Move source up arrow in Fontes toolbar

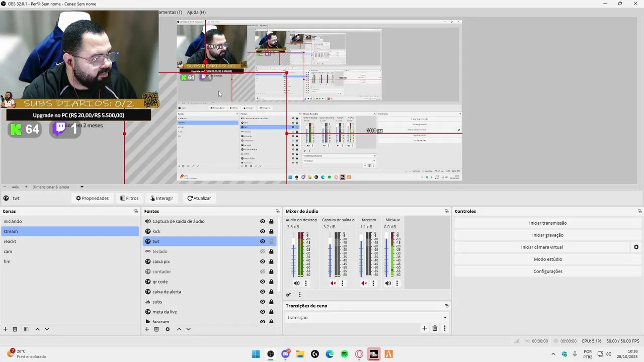(179, 329)
